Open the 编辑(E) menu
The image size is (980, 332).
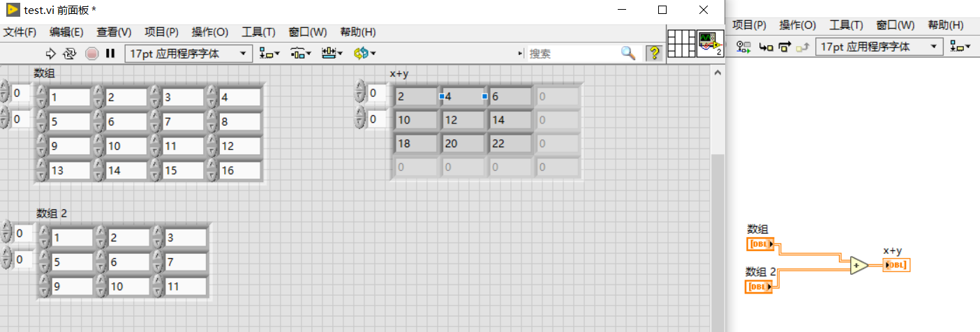coord(66,32)
